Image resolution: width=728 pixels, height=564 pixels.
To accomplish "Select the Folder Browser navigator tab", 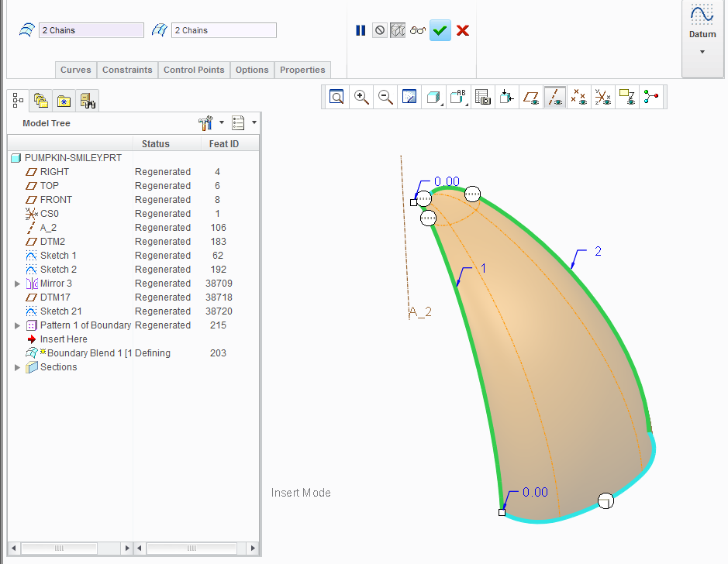I will click(41, 101).
